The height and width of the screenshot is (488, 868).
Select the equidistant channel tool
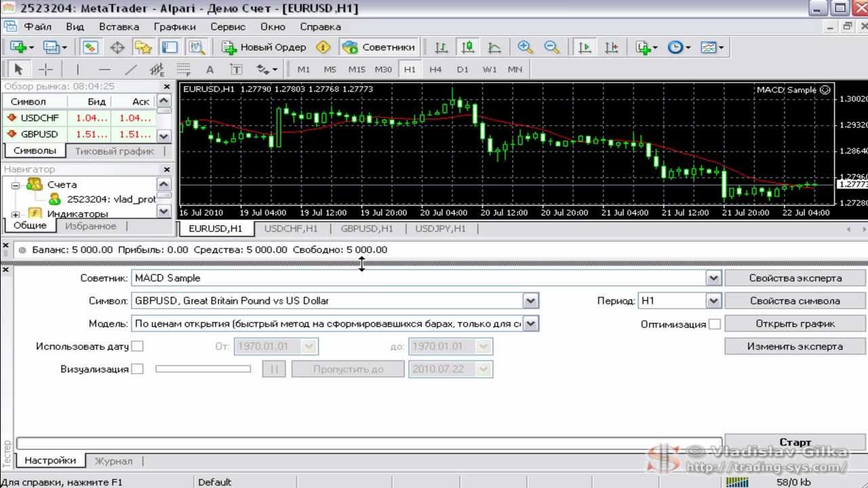pyautogui.click(x=157, y=69)
